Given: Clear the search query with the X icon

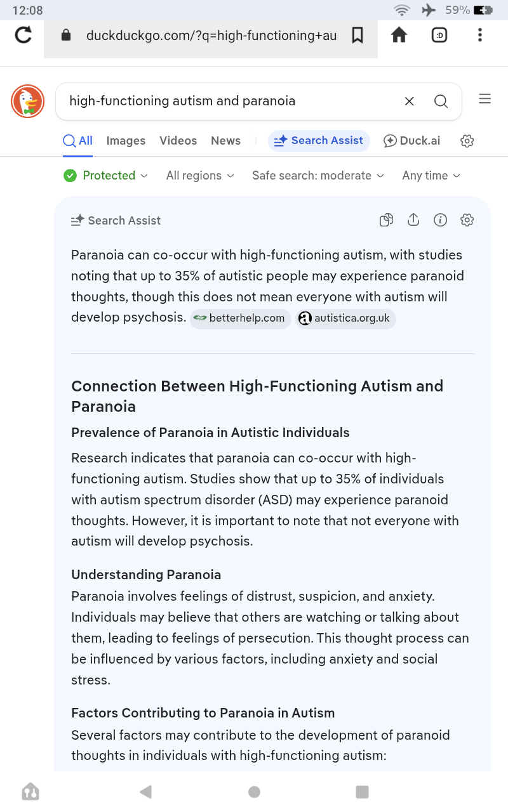Looking at the screenshot, I should 410,101.
